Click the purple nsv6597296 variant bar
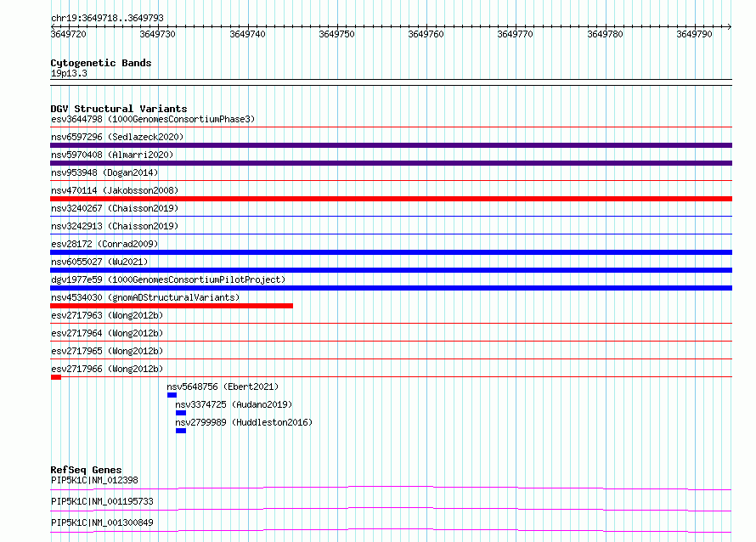The width and height of the screenshot is (756, 542). click(391, 145)
